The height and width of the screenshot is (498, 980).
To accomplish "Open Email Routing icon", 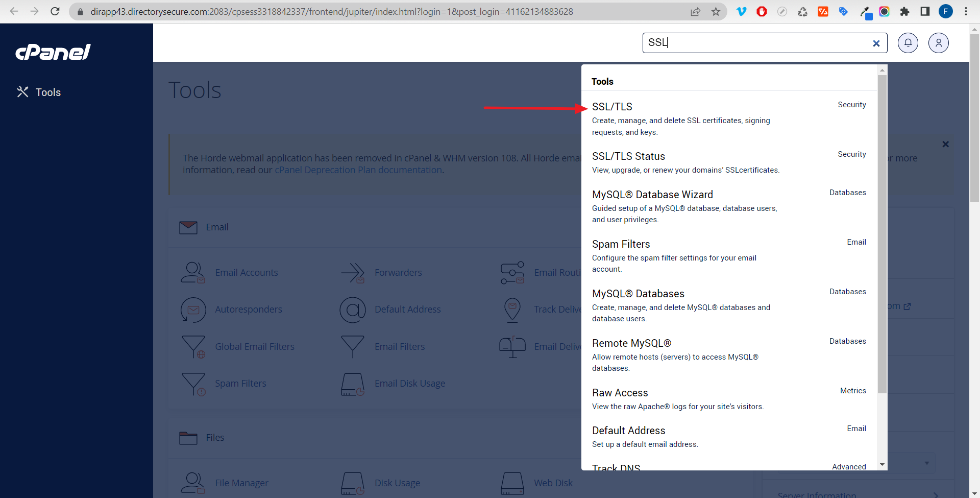I will click(x=512, y=273).
